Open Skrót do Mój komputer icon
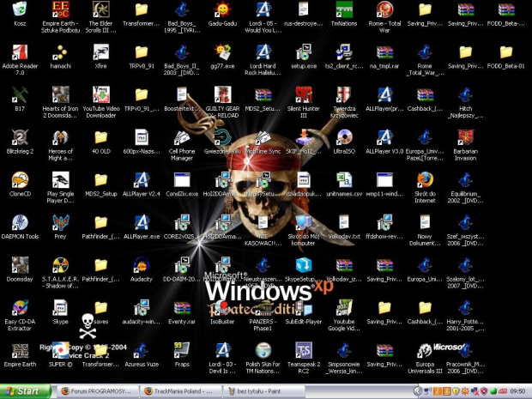This screenshot has height=399, width=532. [304, 222]
